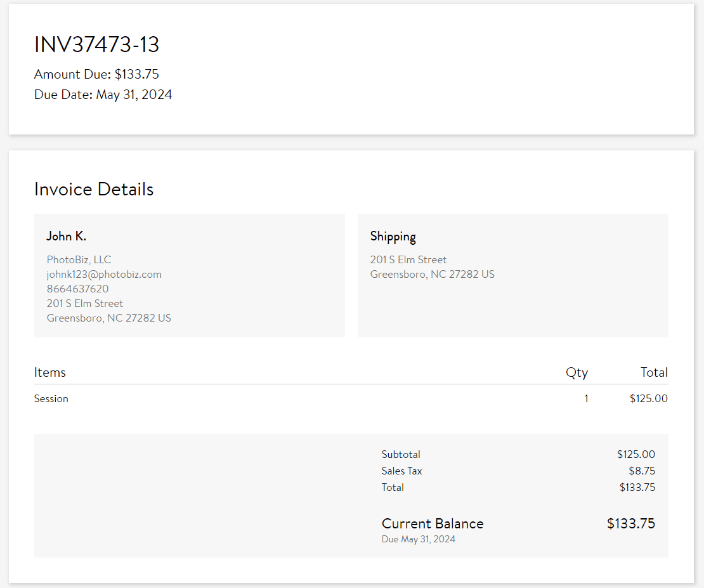
Task: Select the Amount Due $133.75 text
Action: [96, 74]
